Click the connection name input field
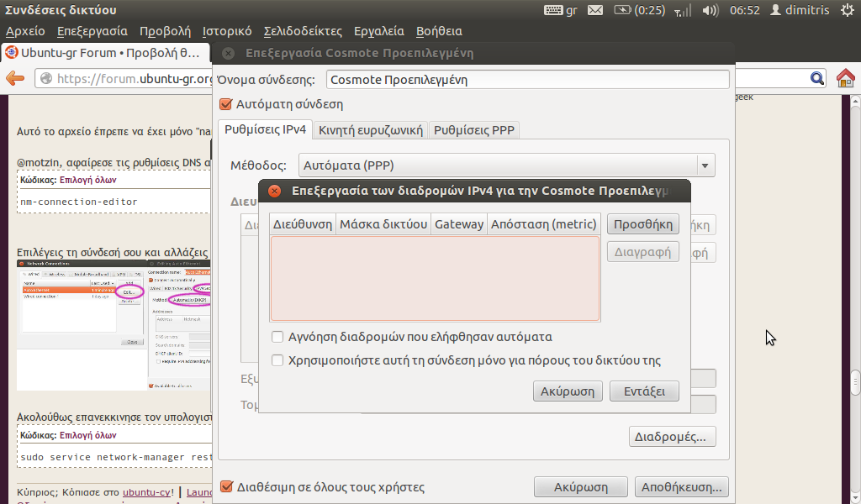Screen dimensions: 861x504 tap(526, 80)
